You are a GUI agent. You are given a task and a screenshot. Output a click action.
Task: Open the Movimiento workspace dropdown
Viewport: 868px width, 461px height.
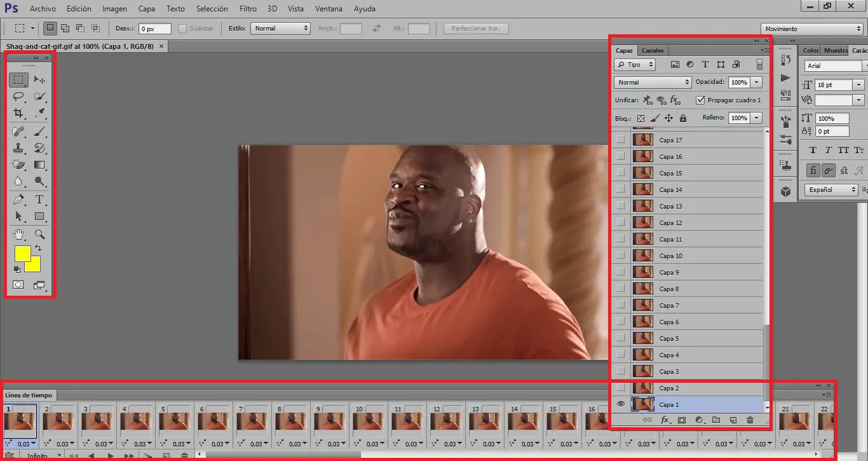point(813,29)
